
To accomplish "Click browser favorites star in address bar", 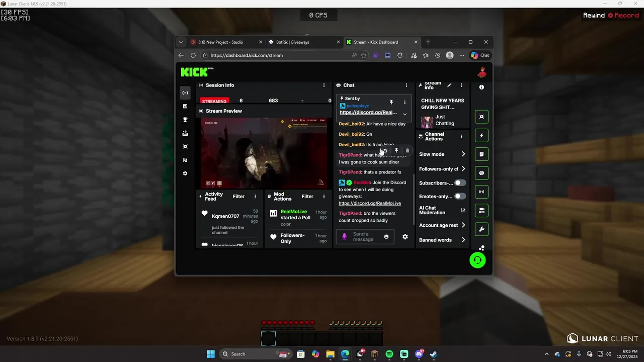I will tap(364, 55).
